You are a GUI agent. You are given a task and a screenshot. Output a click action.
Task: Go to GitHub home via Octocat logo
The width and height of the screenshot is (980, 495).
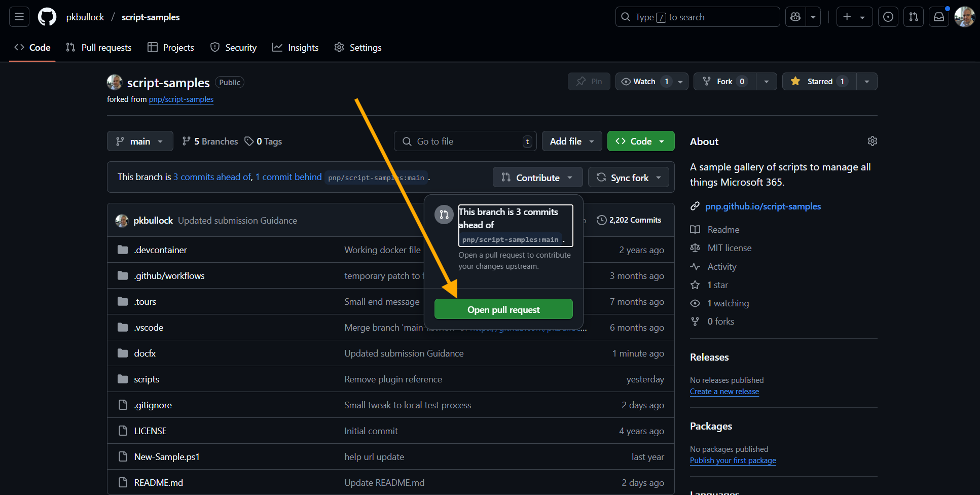pos(47,17)
